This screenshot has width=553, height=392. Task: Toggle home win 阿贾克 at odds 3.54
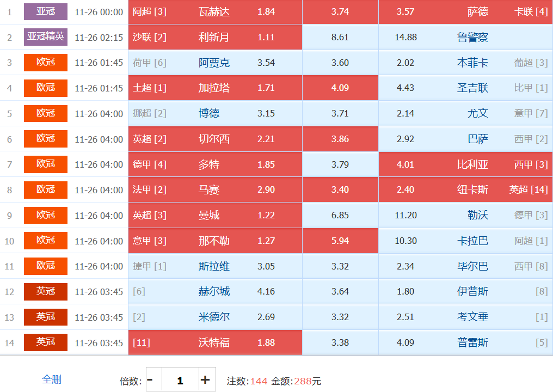coord(215,63)
